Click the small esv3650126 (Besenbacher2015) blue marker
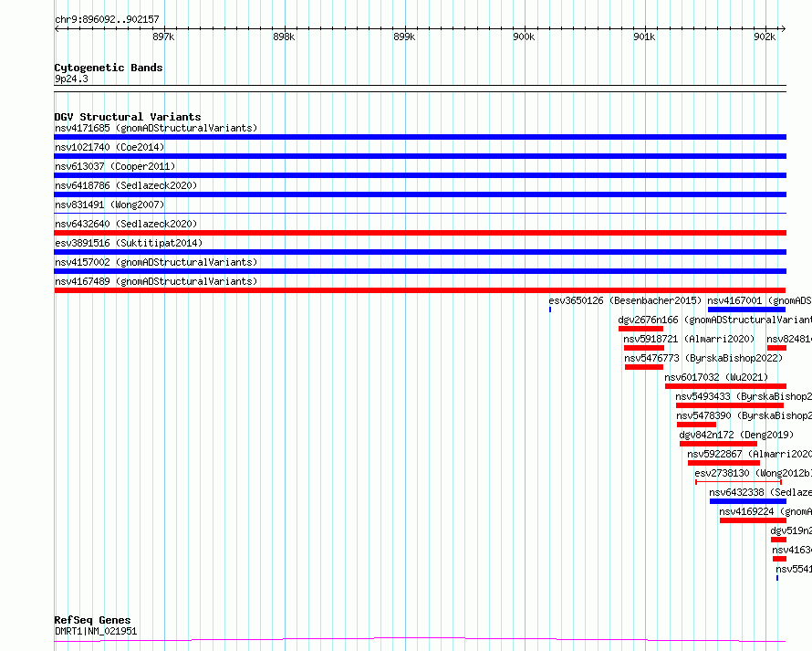The height and width of the screenshot is (651, 812). tap(550, 310)
